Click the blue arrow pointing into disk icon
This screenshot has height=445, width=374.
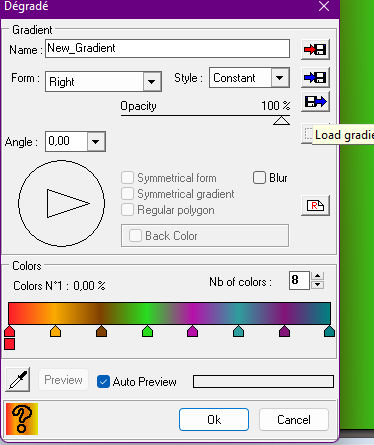point(315,78)
